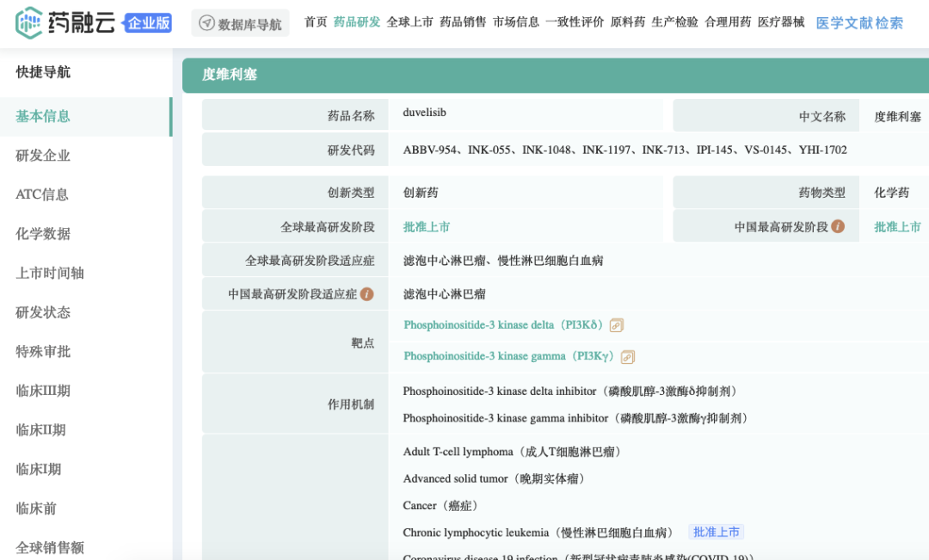Click Advanced solid tumor indication

point(495,478)
